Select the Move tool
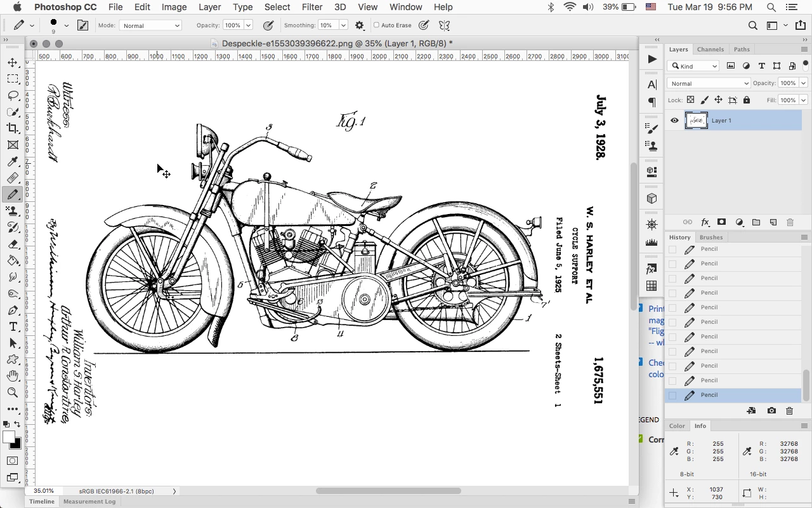The height and width of the screenshot is (508, 812). pos(13,62)
